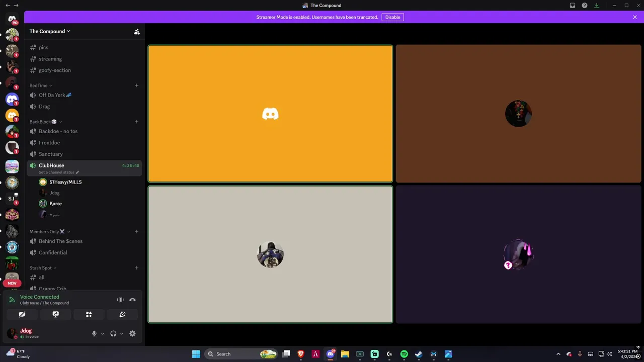Image resolution: width=644 pixels, height=362 pixels.
Task: Select the beige participant video tile
Action: pyautogui.click(x=270, y=254)
